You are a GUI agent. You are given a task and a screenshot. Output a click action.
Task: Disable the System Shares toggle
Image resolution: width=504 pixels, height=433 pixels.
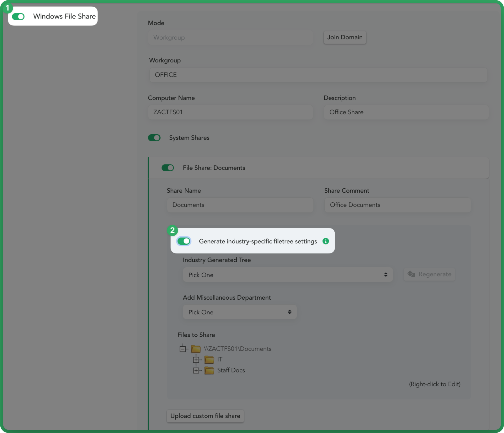click(x=154, y=138)
